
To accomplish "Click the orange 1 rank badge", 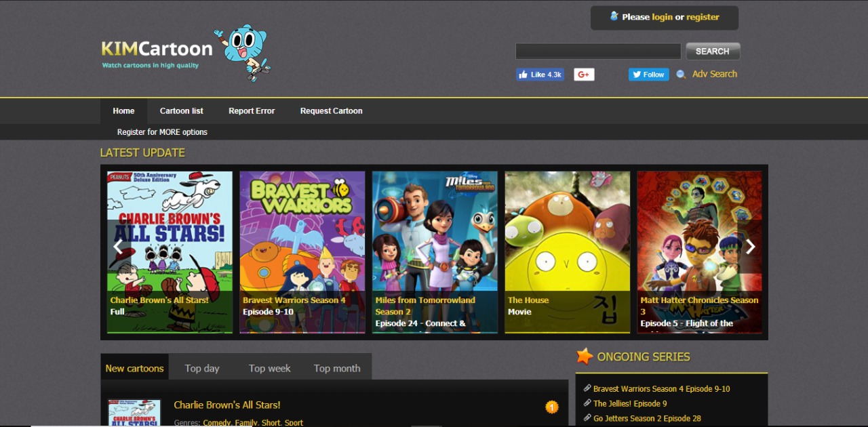I will tap(552, 407).
